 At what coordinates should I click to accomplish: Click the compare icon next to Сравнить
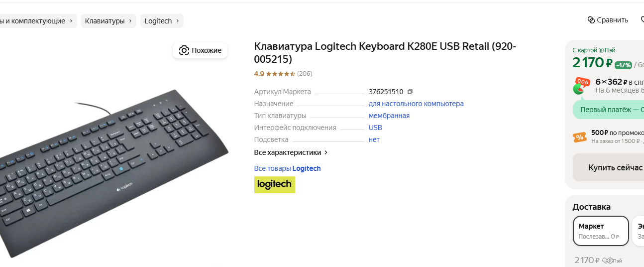click(x=591, y=20)
